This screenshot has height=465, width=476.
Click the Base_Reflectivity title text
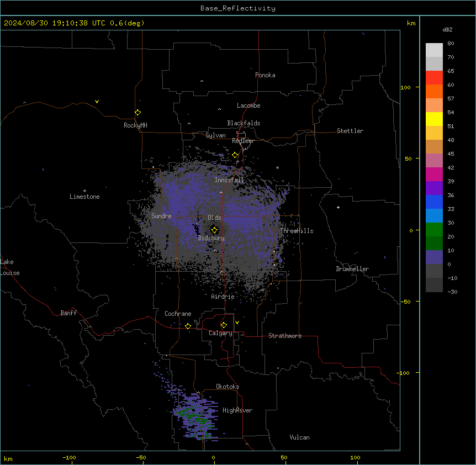pos(238,8)
